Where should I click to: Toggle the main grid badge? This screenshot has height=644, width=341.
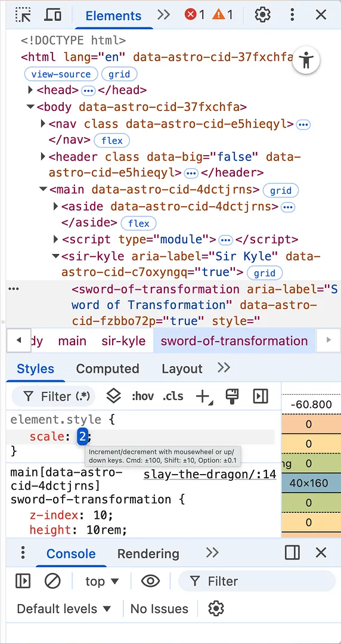(x=281, y=190)
